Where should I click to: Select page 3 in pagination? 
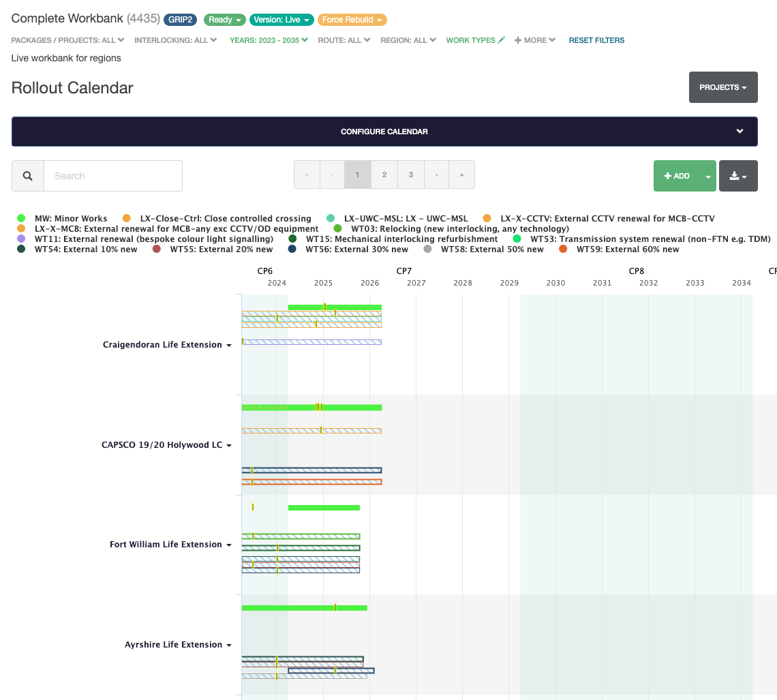tap(411, 175)
